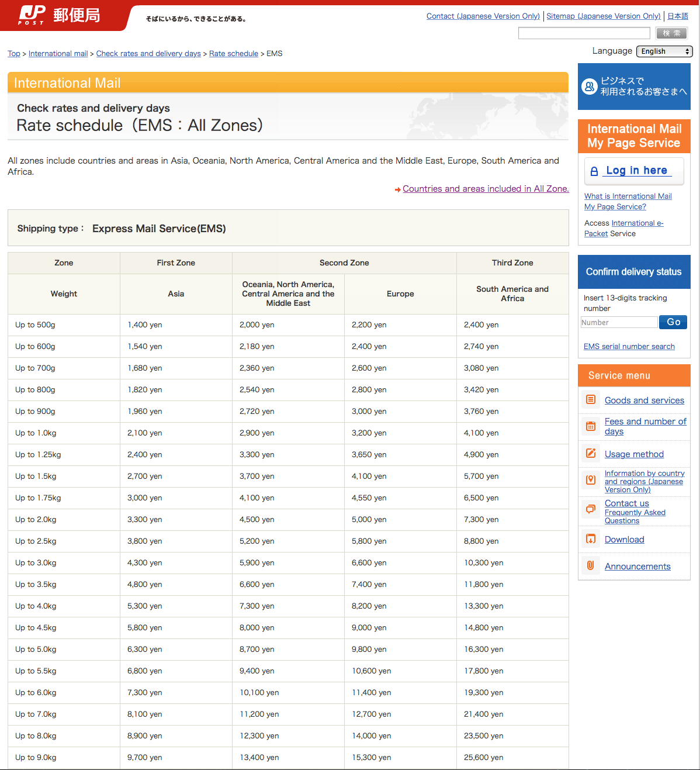Open Fees and number of days menu link
Image resolution: width=700 pixels, height=770 pixels.
[646, 426]
